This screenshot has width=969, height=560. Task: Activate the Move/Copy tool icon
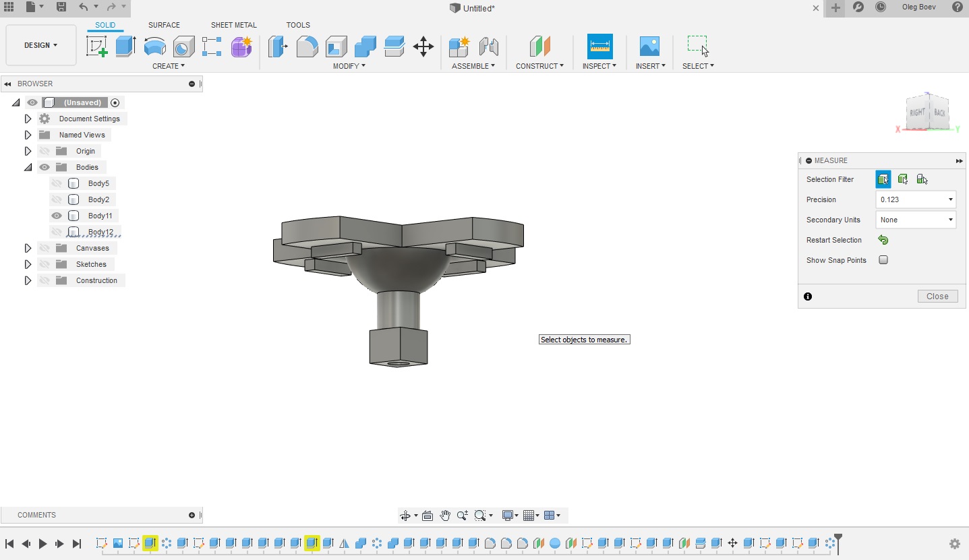(x=423, y=46)
